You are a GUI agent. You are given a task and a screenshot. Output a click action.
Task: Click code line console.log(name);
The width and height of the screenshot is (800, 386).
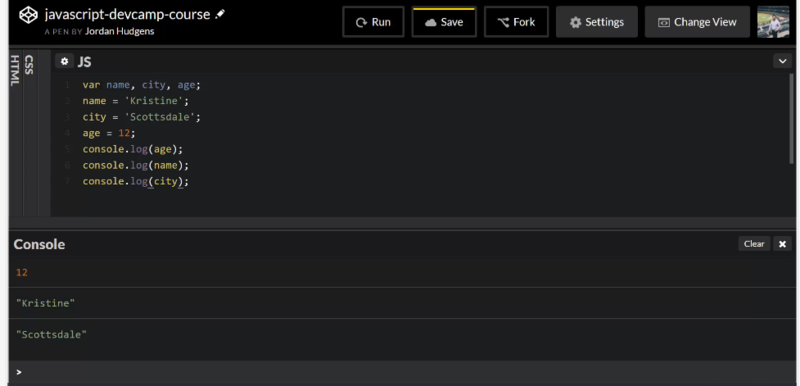(x=136, y=165)
